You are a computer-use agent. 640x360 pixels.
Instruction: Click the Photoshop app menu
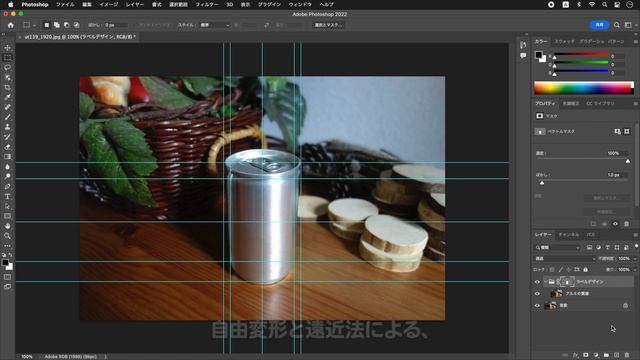pyautogui.click(x=35, y=4)
